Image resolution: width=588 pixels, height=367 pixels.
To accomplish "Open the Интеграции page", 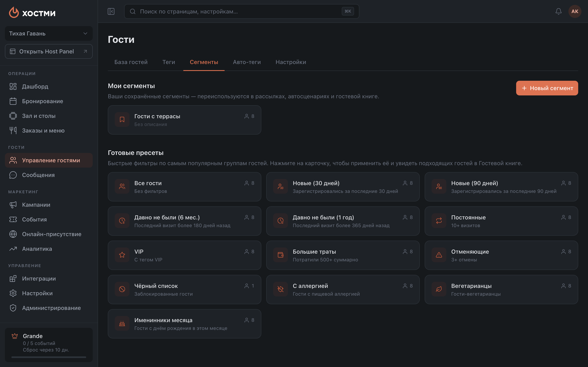I will (49, 278).
